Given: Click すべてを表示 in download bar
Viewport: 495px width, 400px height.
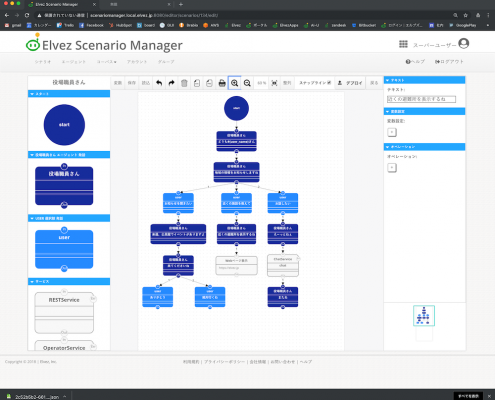Looking at the screenshot, I should pos(468,396).
